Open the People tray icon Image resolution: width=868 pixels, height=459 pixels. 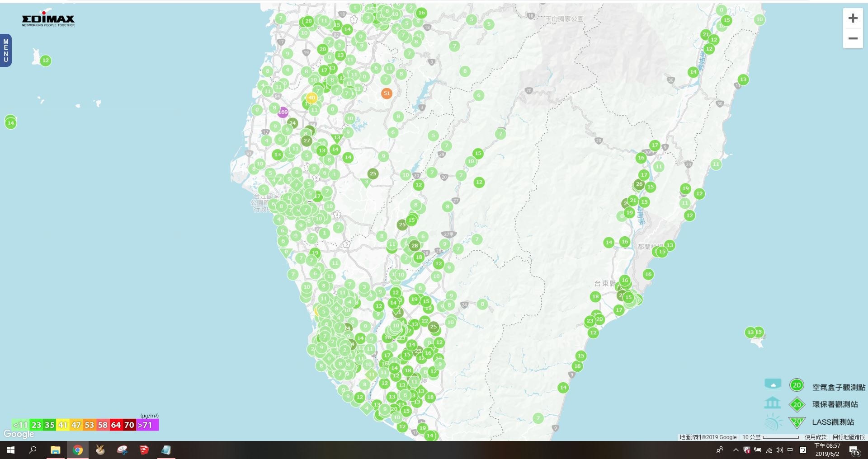point(720,450)
